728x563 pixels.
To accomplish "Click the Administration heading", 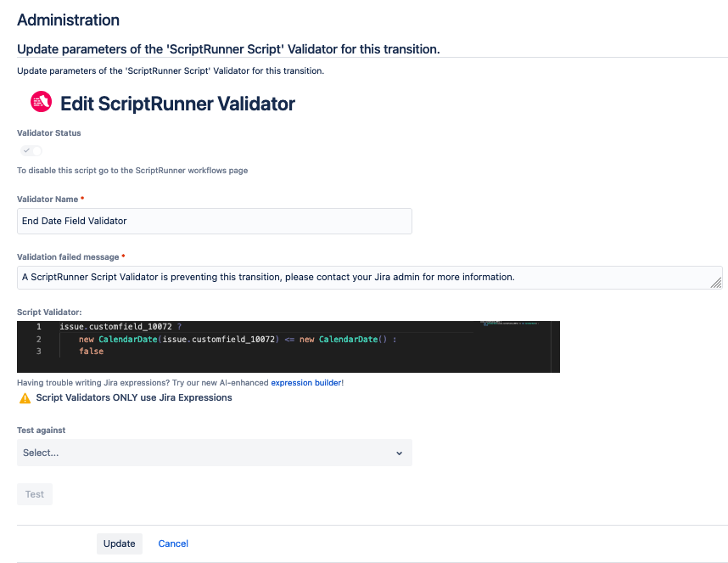I will 68,20.
